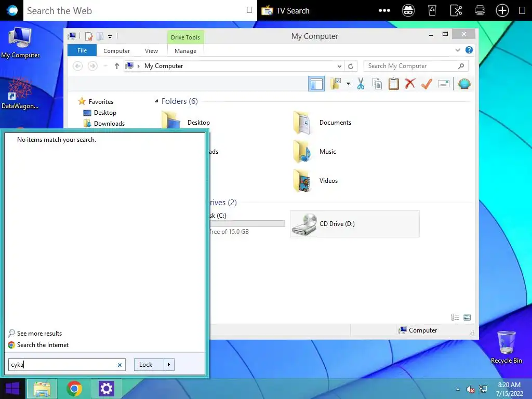Open the Recycle Bin desktop icon

506,347
